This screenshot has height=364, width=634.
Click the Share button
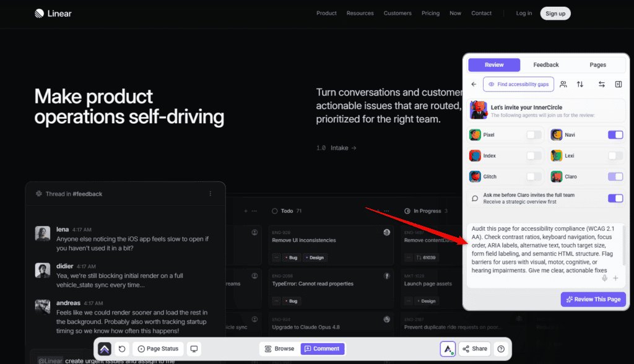pos(475,349)
